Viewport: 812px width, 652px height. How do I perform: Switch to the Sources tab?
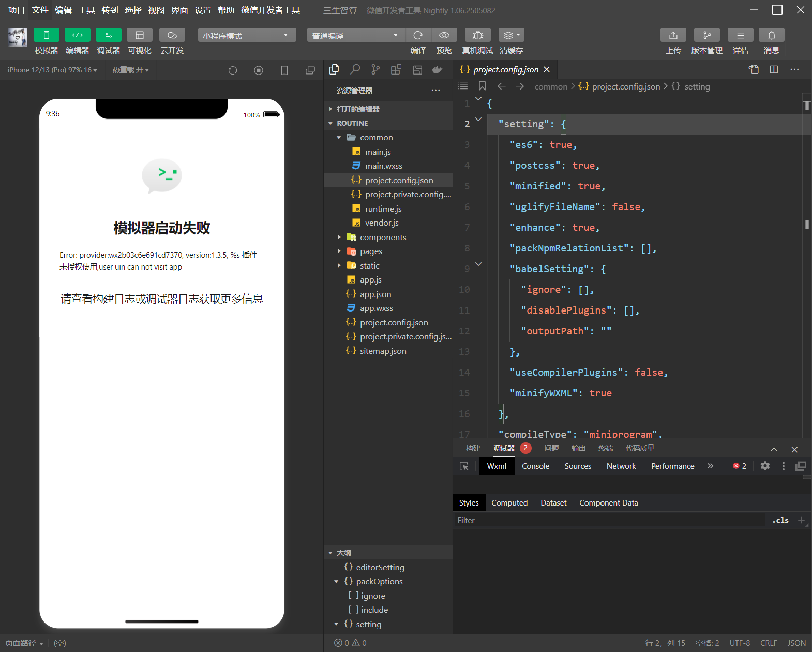tap(578, 466)
